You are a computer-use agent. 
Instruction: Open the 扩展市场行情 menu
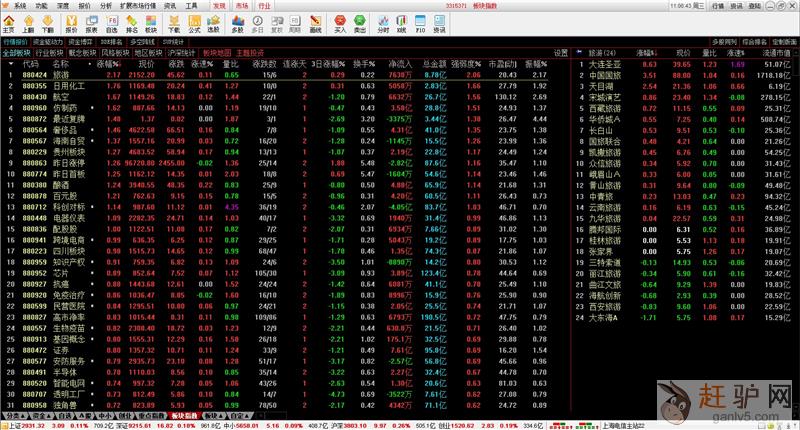pos(138,5)
